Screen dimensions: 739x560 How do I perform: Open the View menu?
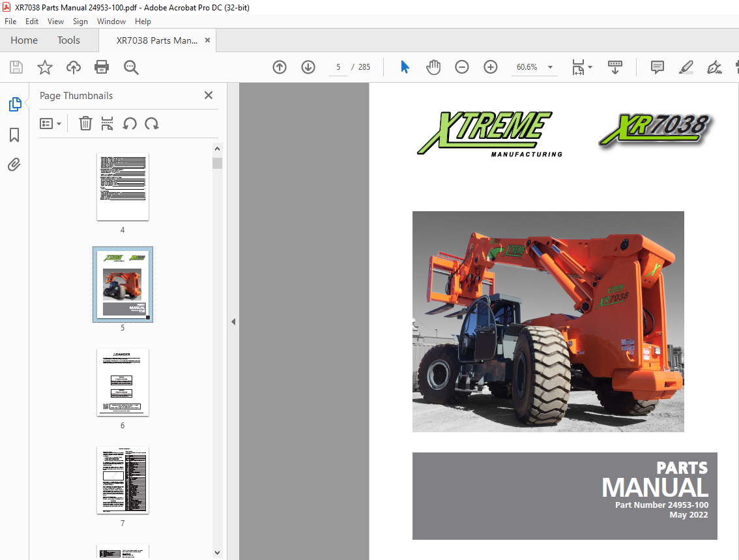pos(55,22)
